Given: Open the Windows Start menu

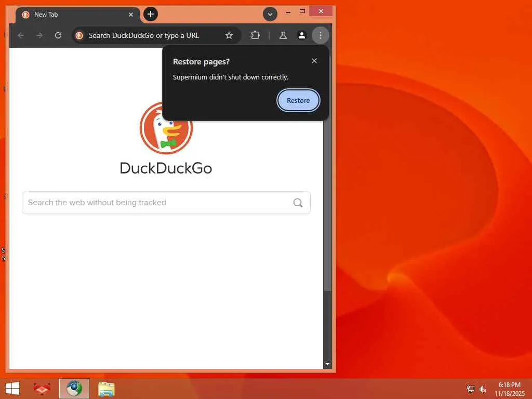Looking at the screenshot, I should (x=12, y=389).
